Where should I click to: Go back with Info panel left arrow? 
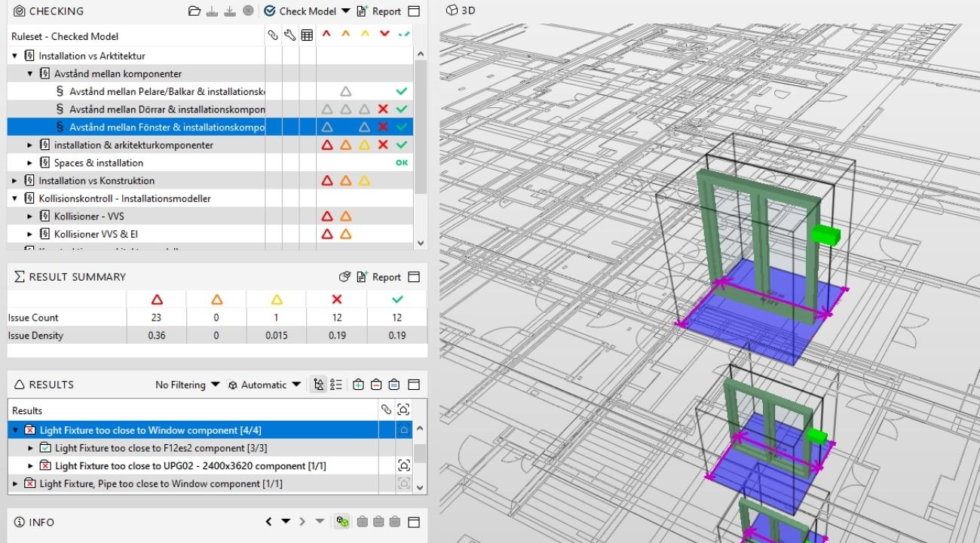269,522
